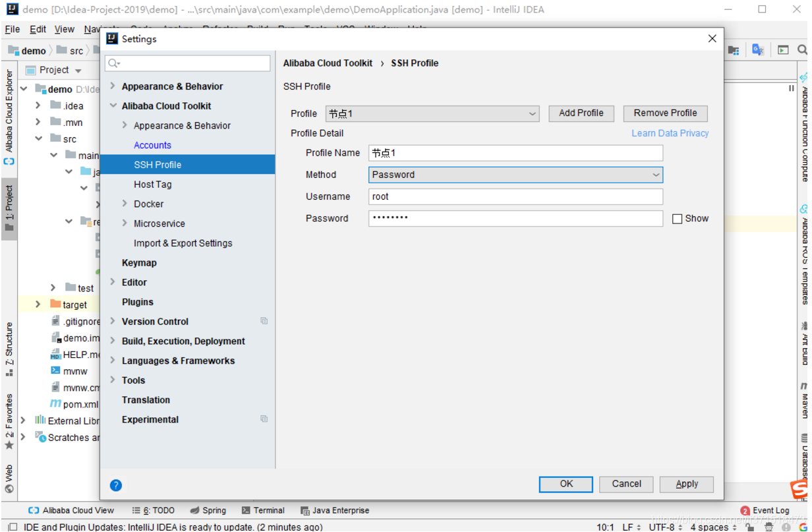
Task: Open the View menu
Action: [65, 29]
